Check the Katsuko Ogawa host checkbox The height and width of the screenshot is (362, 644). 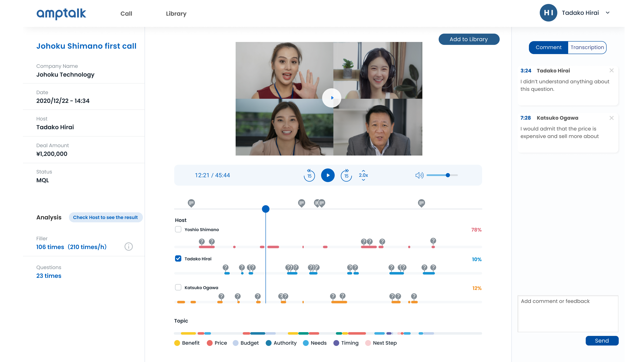coord(178,287)
